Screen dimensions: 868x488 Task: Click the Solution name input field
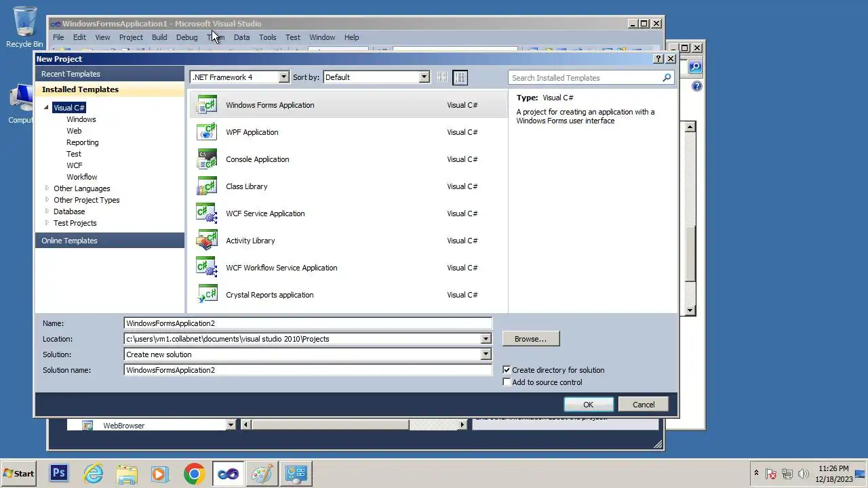coord(308,370)
